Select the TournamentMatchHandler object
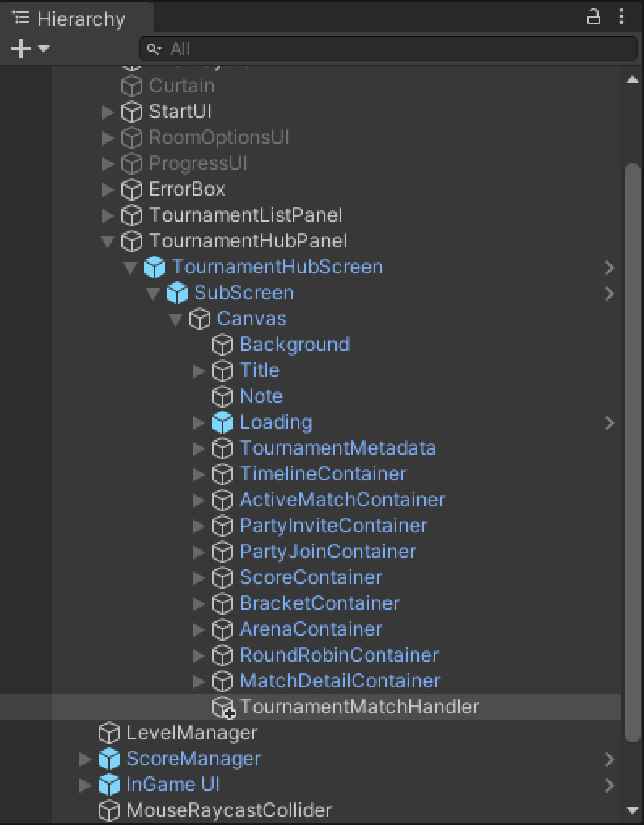 click(x=359, y=707)
